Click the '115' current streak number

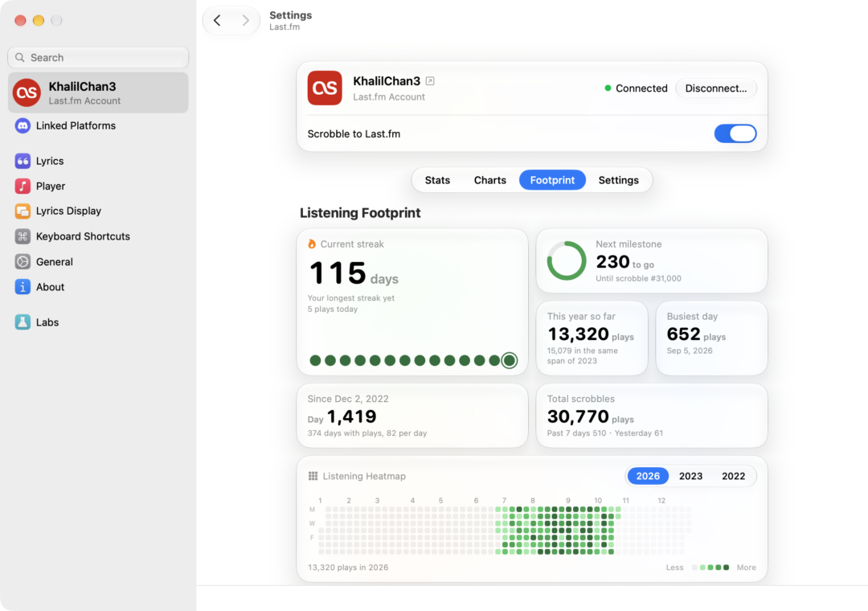click(x=338, y=273)
